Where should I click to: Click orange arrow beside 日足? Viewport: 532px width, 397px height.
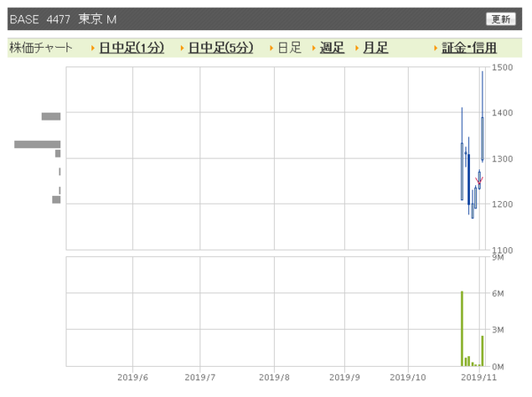(x=271, y=48)
